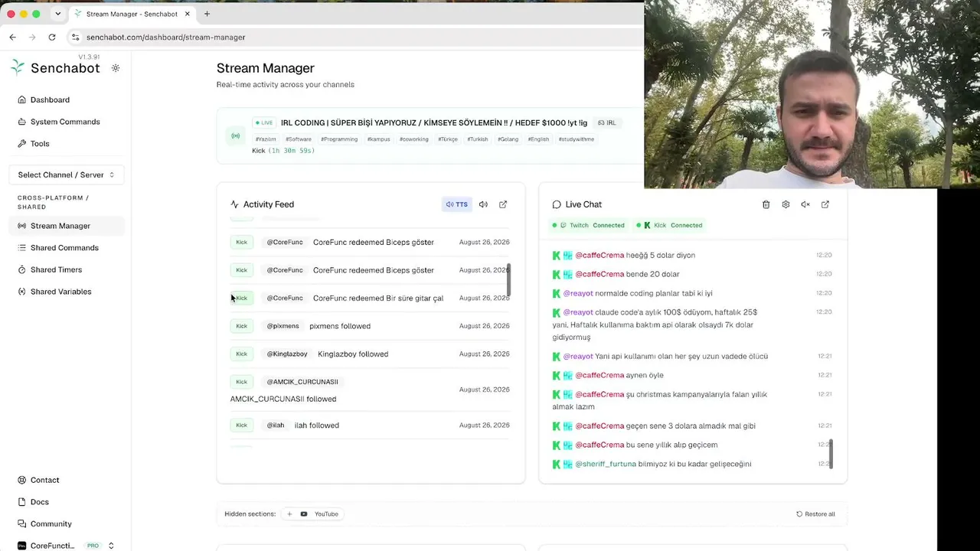Toggle Activity Feed sound speaker icon

483,204
